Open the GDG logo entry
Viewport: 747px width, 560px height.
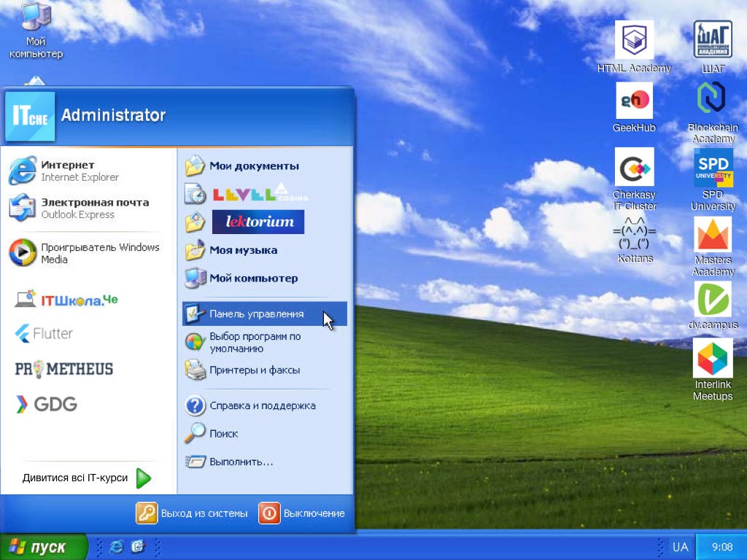pyautogui.click(x=46, y=404)
